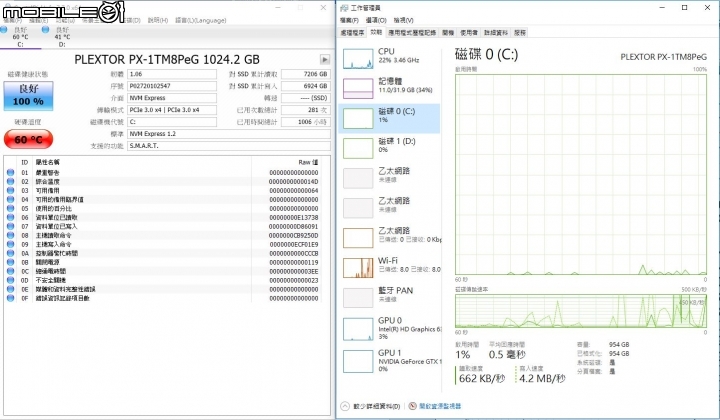Select GPU 1 NVIDIA GeForce GTX entry
This screenshot has width=720, height=420.
[389, 361]
